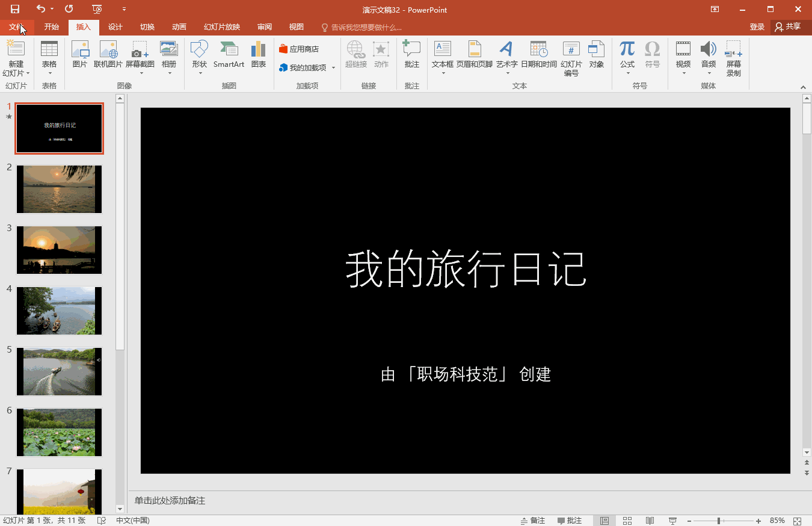Insert a Chart (图表)
The width and height of the screenshot is (812, 526).
pyautogui.click(x=259, y=55)
